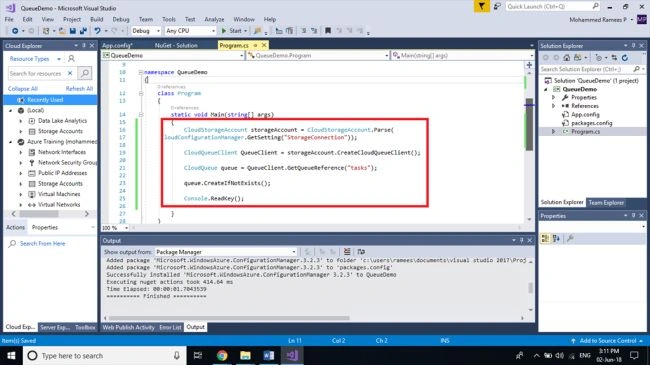Expand the Storage Accounts node under (Local)
Viewport: 650px width, 365px height.
(x=21, y=131)
